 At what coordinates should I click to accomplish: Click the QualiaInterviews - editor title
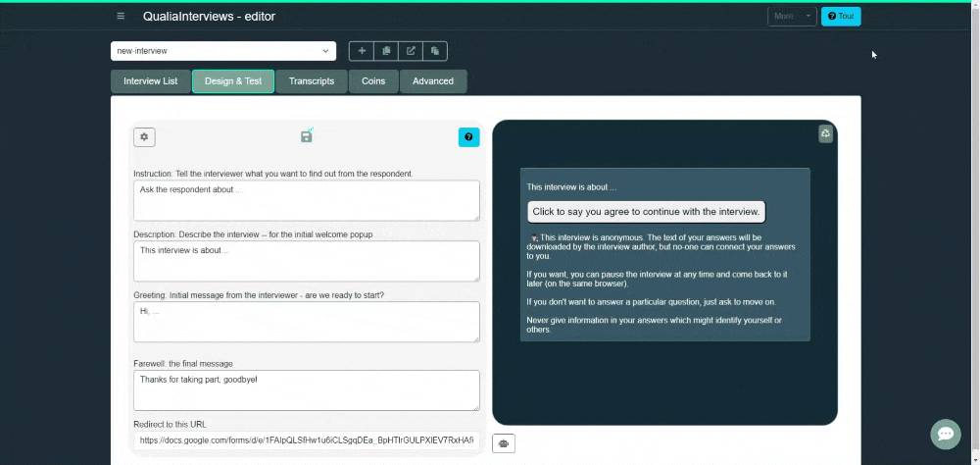(x=209, y=17)
